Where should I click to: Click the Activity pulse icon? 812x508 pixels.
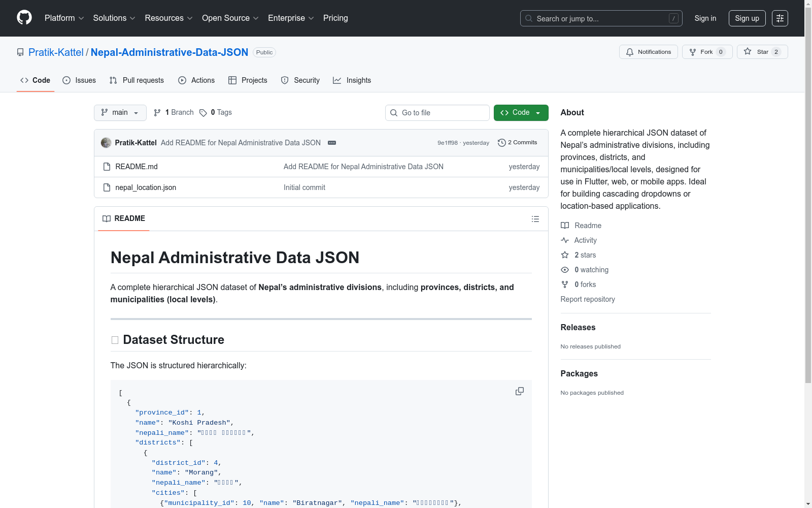pos(565,240)
